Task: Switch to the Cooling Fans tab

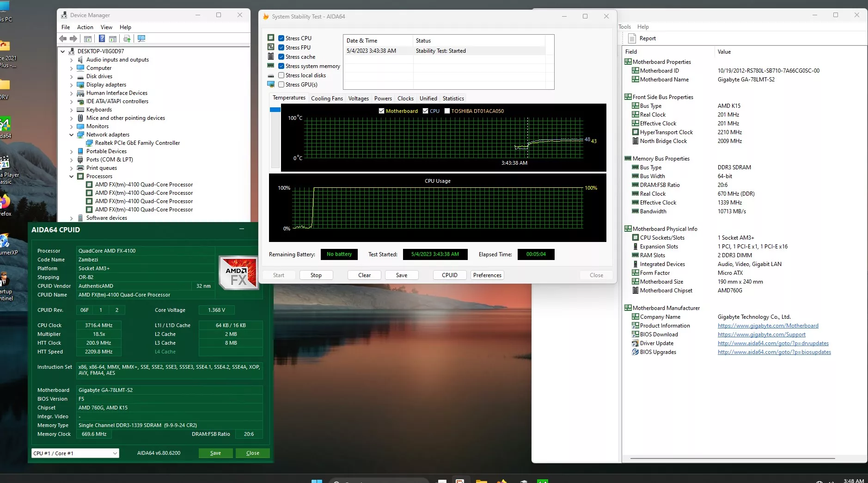Action: click(327, 99)
